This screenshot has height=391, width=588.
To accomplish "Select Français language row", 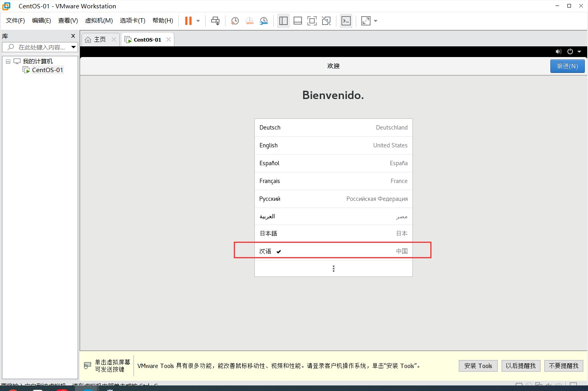I will 334,181.
